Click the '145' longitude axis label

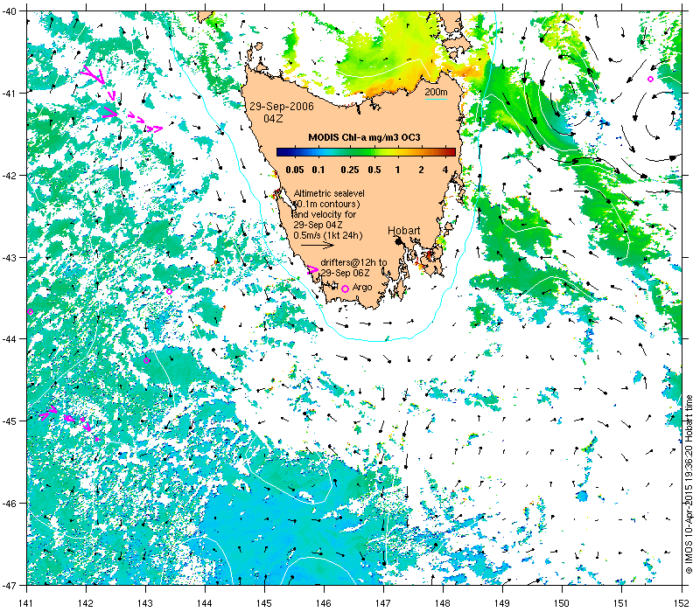point(264,603)
